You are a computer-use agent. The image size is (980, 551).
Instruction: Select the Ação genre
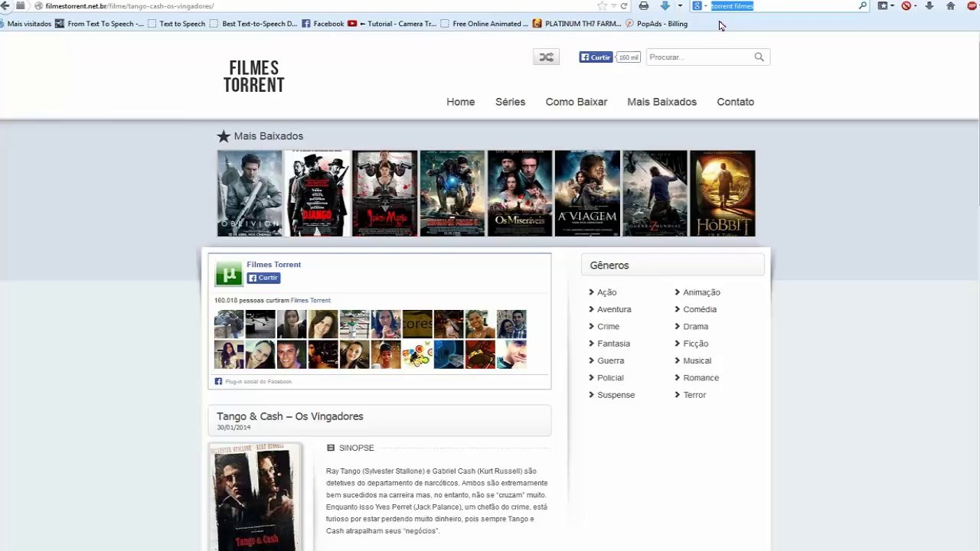pos(606,292)
